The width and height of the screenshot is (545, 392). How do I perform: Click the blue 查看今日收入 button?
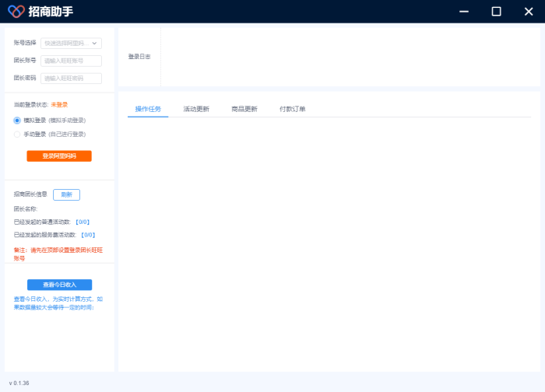tap(59, 285)
